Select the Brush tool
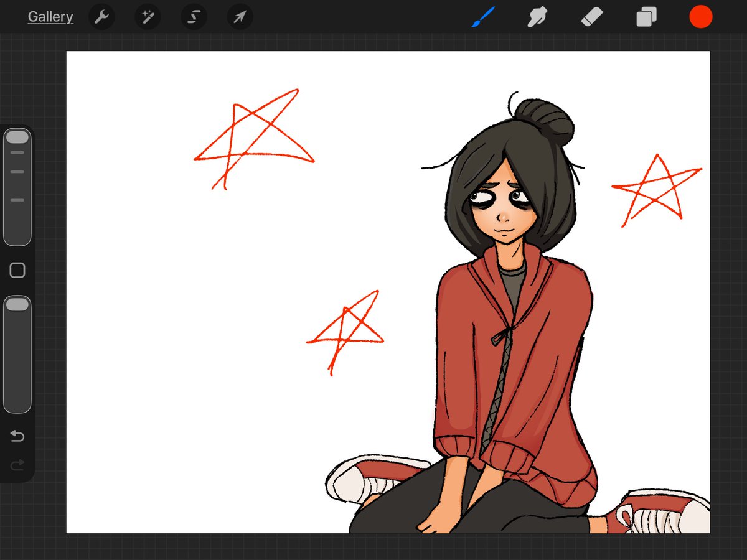The height and width of the screenshot is (560, 747). tap(483, 17)
